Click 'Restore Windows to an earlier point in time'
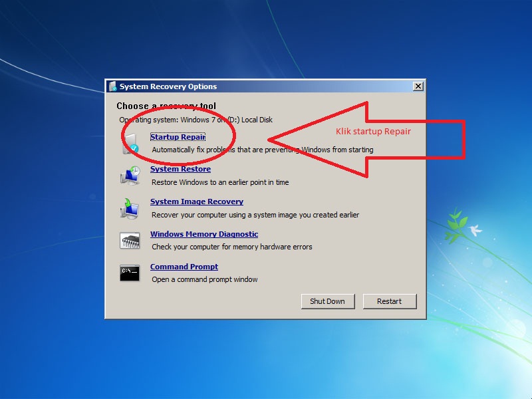 coord(220,182)
